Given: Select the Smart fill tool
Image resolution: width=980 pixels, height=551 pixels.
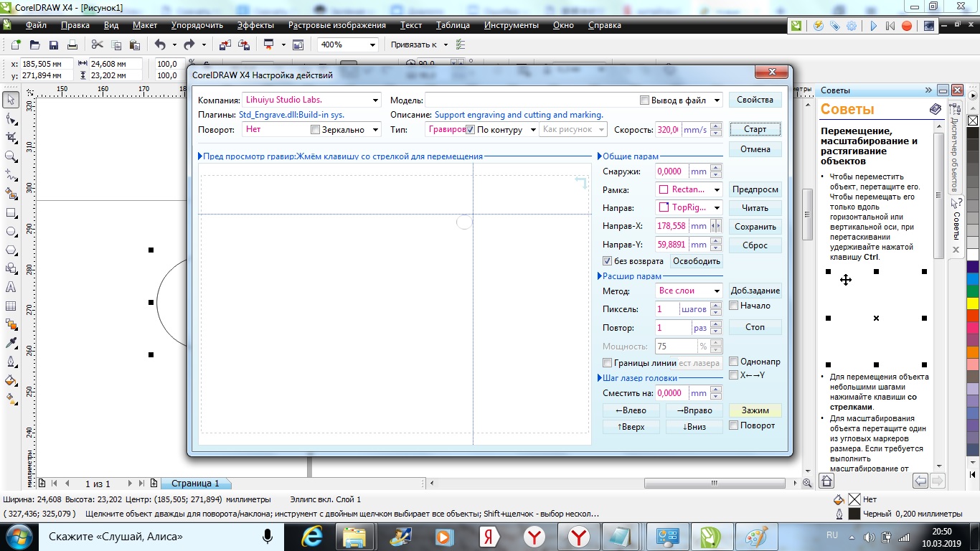Looking at the screenshot, I should click(11, 194).
